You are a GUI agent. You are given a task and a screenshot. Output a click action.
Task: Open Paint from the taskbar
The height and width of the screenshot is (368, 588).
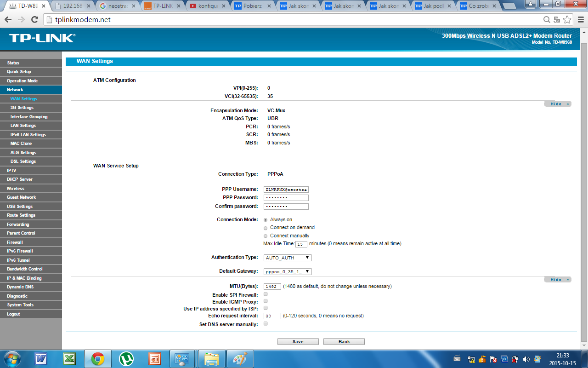[240, 358]
